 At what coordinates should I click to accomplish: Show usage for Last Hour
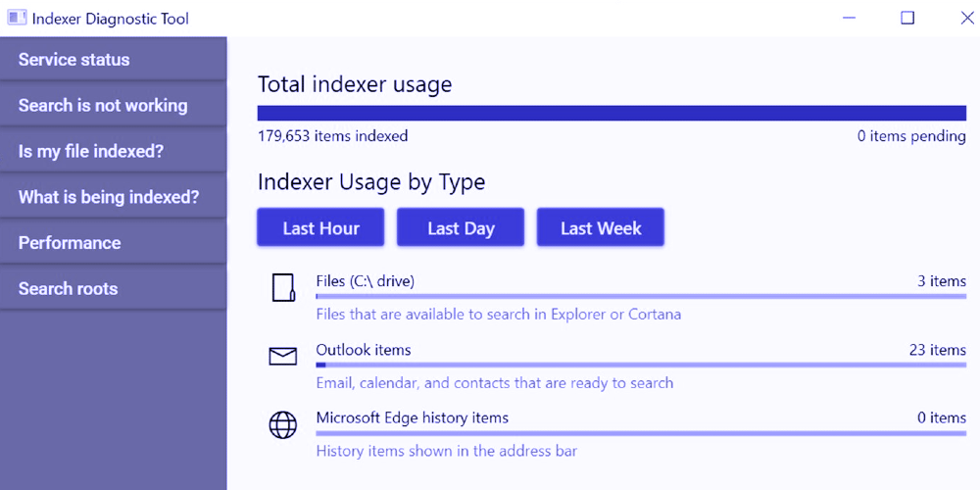click(x=320, y=228)
